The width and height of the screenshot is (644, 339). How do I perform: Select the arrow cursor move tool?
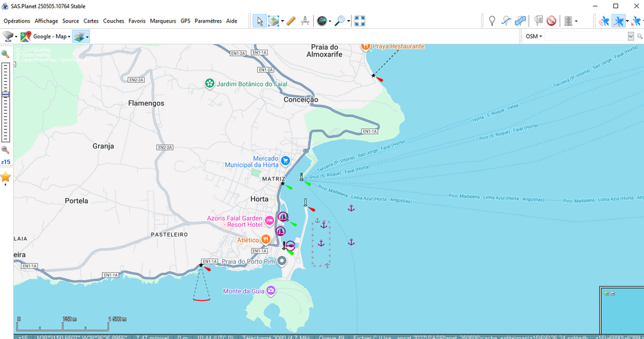(259, 21)
